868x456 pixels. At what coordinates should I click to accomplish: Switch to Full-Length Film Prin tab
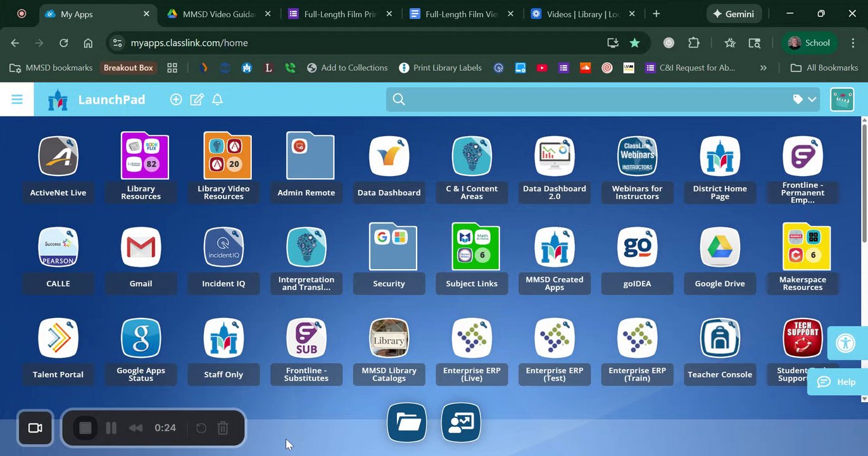tap(341, 14)
